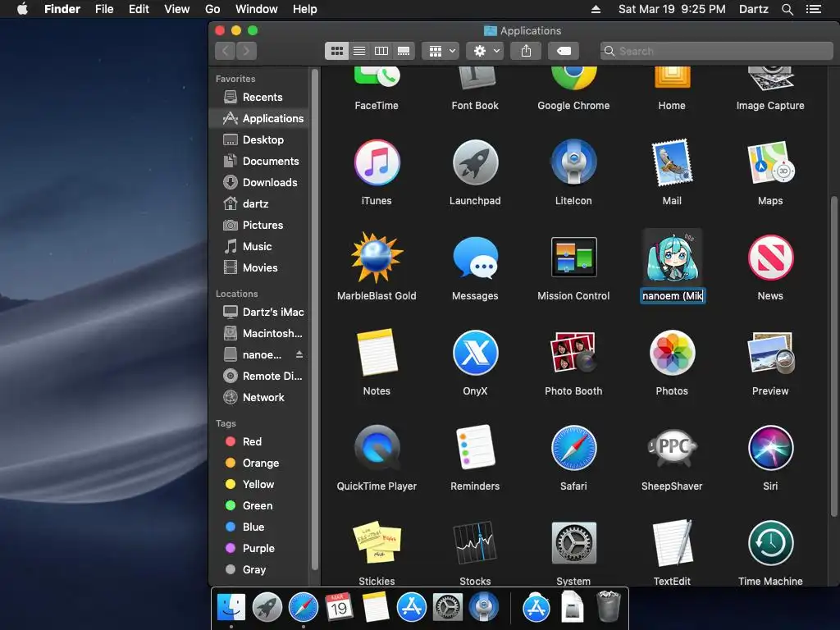Select Dartz's iMac in sidebar
The height and width of the screenshot is (630, 840).
coord(259,312)
